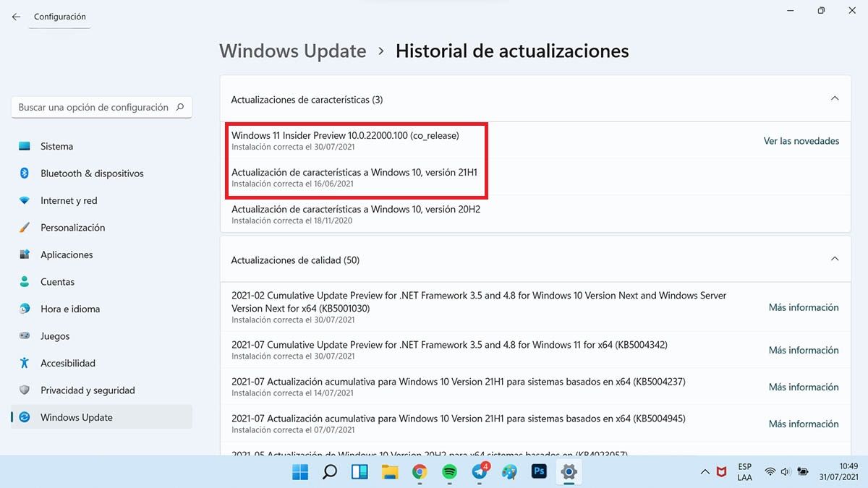
Task: Open Cuentas settings
Action: 101,282
